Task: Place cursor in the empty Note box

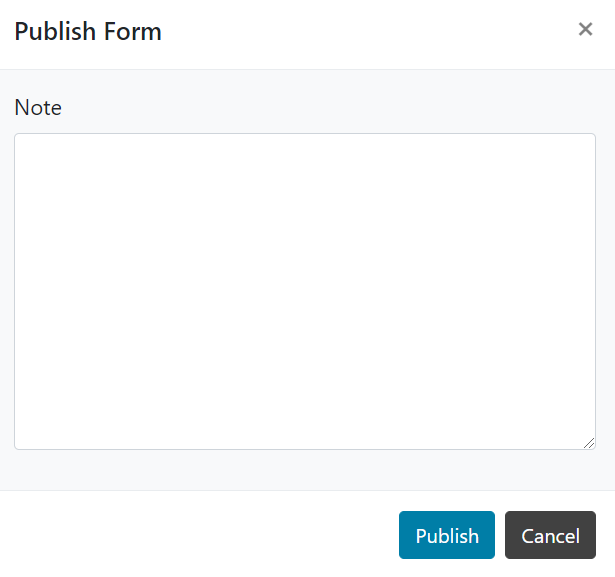Action: click(x=305, y=291)
